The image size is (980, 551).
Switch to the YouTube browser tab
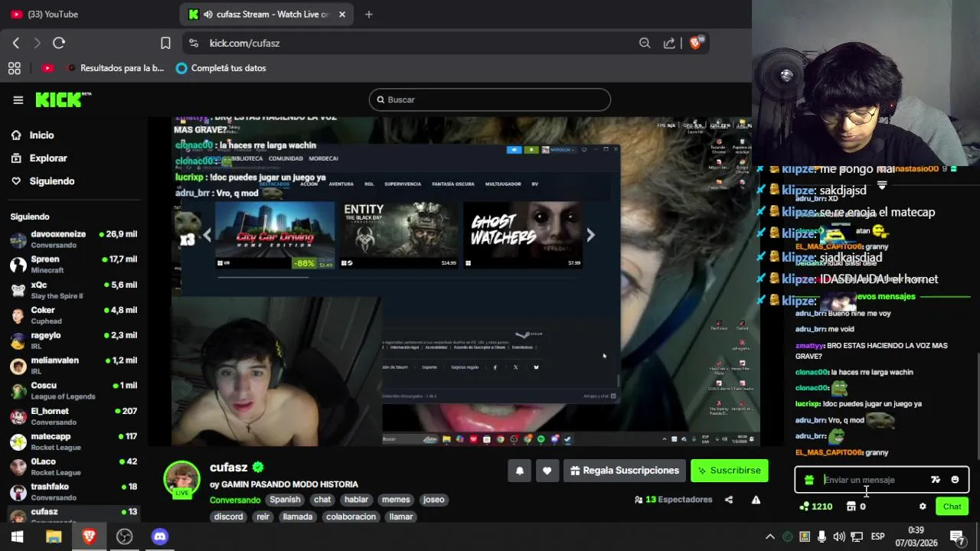click(x=88, y=14)
